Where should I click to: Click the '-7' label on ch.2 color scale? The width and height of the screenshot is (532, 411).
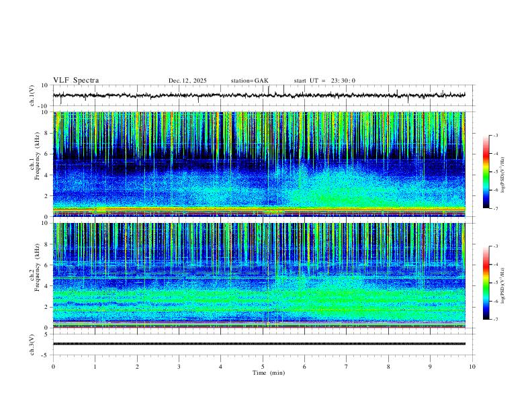(495, 319)
